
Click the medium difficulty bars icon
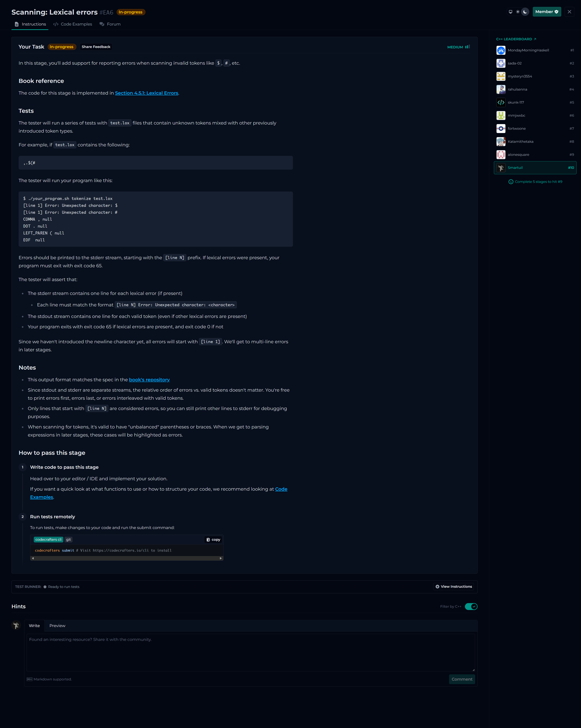[x=468, y=47]
